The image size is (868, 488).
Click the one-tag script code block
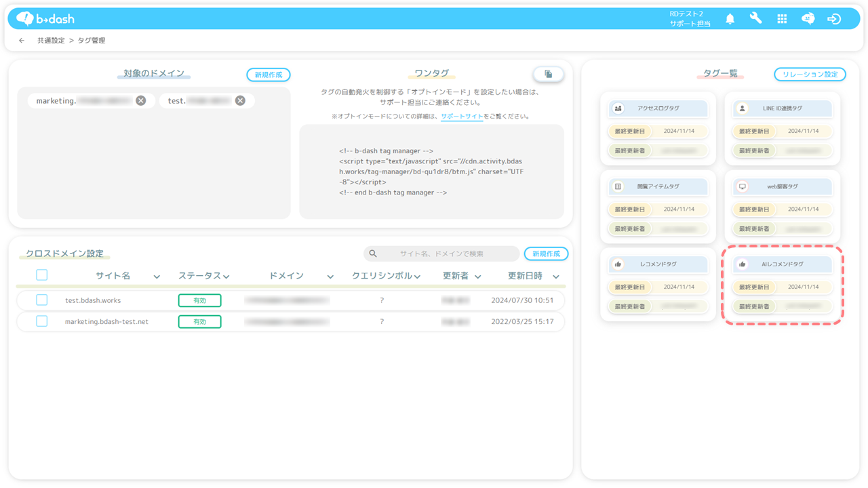click(431, 171)
